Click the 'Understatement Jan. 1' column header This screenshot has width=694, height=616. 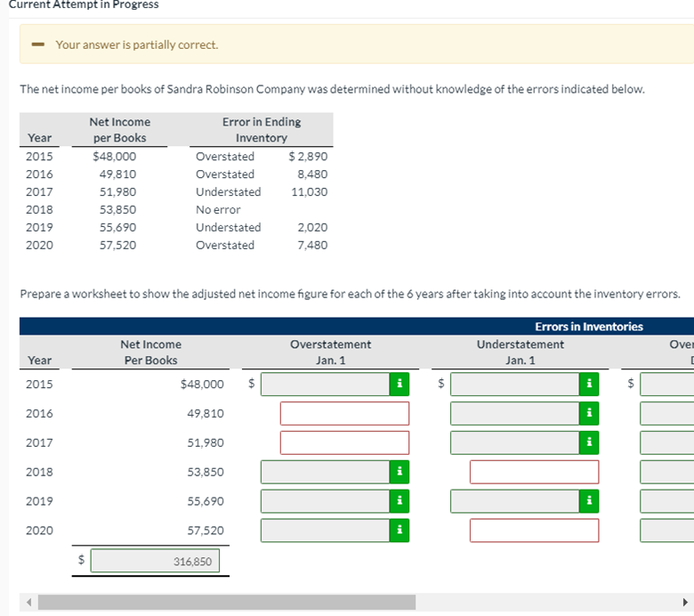[x=520, y=352]
